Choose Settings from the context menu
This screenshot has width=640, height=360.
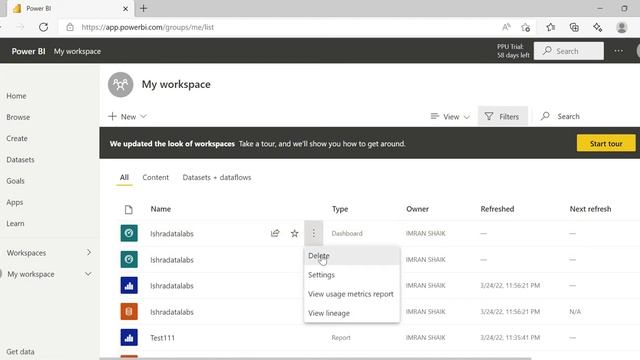pyautogui.click(x=352, y=275)
